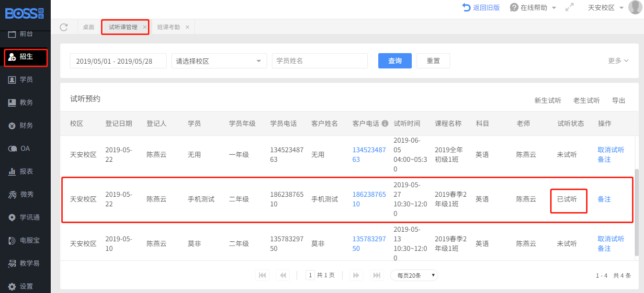Go to first page icon
Viewport: 644px width, 293px height.
[262, 275]
